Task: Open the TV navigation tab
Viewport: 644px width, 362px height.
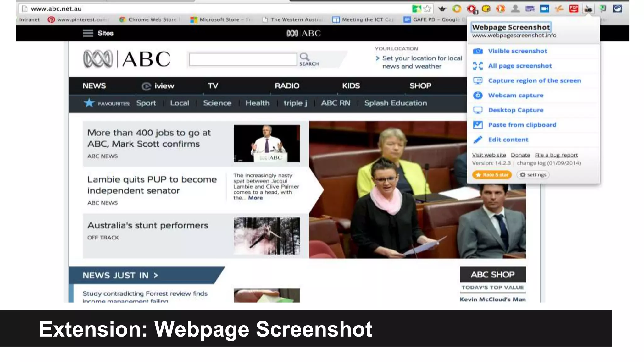Action: click(x=213, y=86)
